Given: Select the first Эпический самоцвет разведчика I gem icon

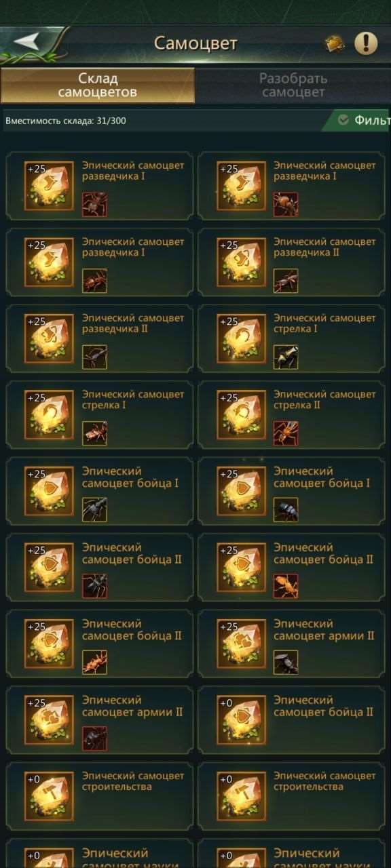Looking at the screenshot, I should tap(49, 185).
